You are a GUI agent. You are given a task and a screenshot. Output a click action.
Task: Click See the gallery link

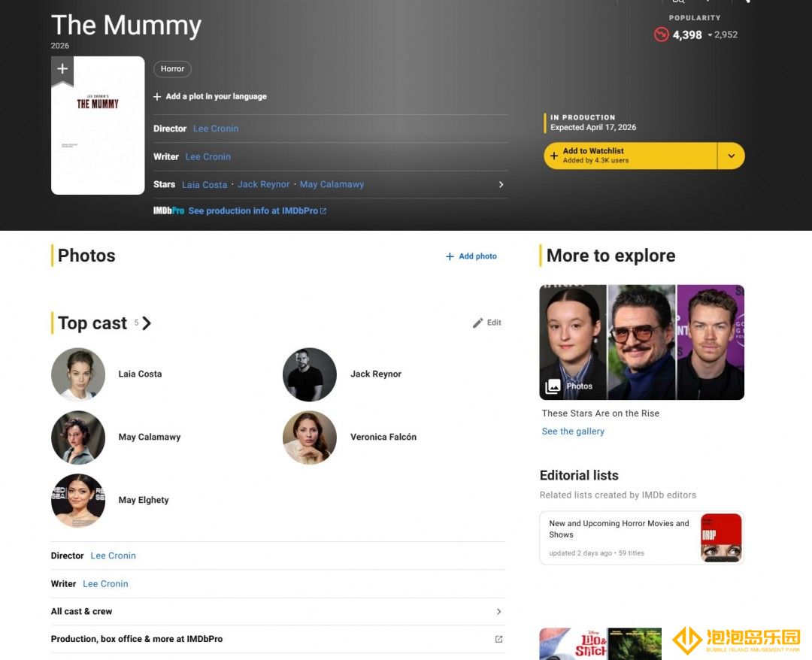(x=573, y=431)
